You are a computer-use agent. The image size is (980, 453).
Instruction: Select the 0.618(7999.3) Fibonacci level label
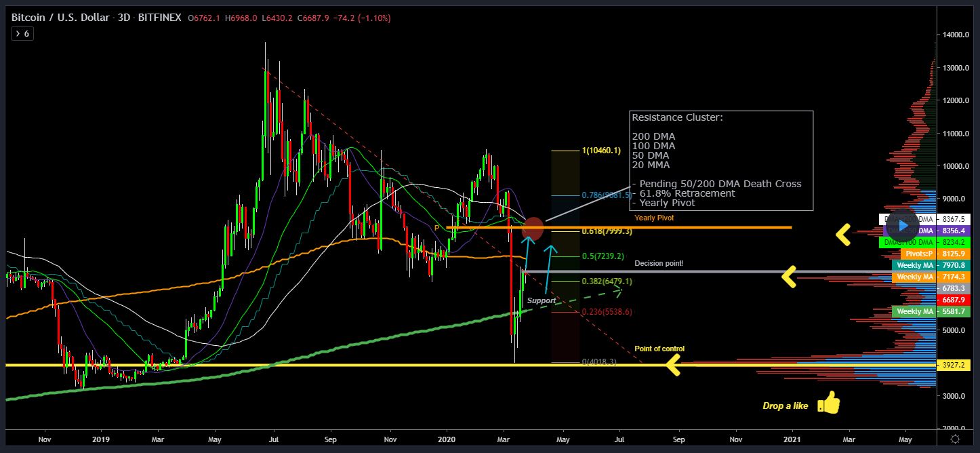point(607,231)
